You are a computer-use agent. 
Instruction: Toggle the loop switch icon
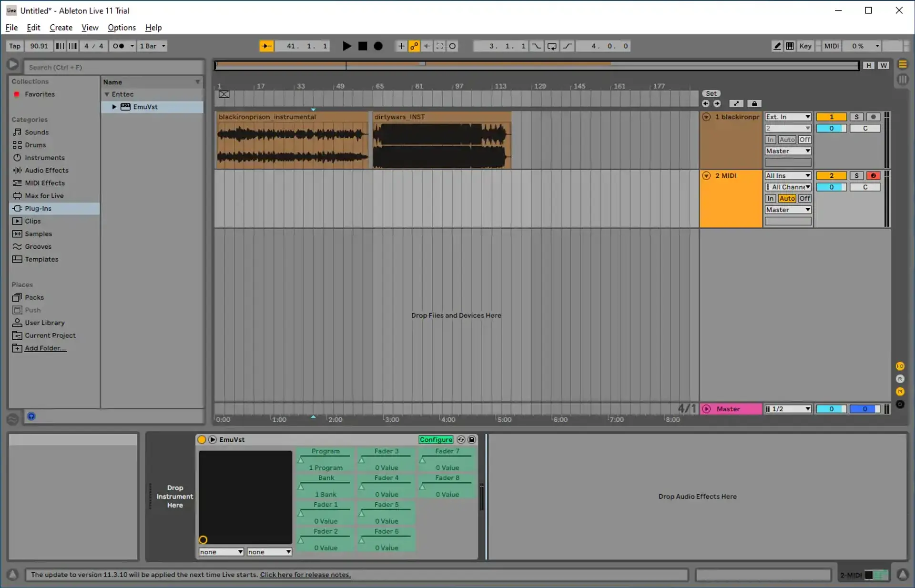click(551, 46)
